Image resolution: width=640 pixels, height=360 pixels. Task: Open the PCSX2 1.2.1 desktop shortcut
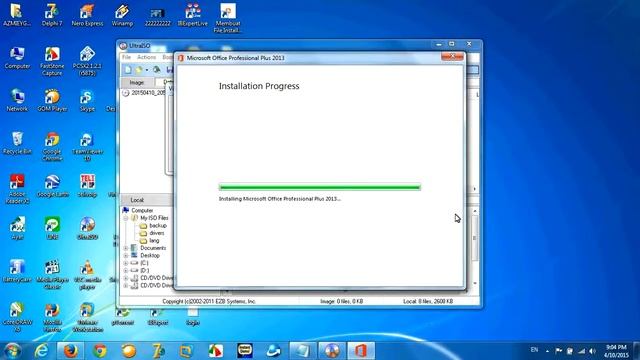click(87, 61)
